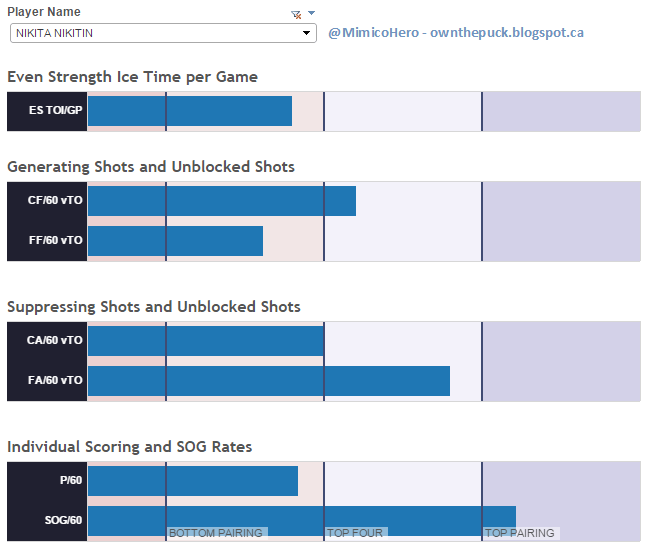Select the CF/60 vTO bar
646x550 pixels.
pos(222,201)
